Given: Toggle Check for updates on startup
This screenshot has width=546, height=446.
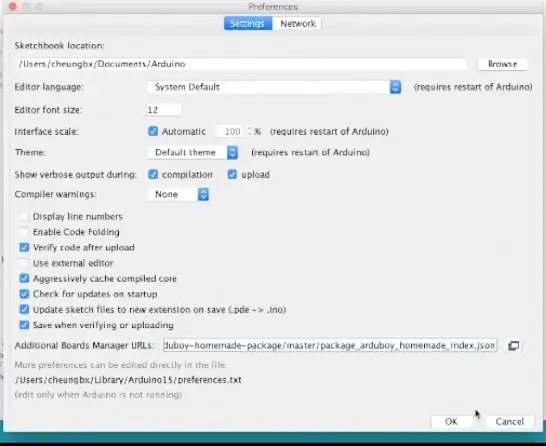Looking at the screenshot, I should pos(24,294).
